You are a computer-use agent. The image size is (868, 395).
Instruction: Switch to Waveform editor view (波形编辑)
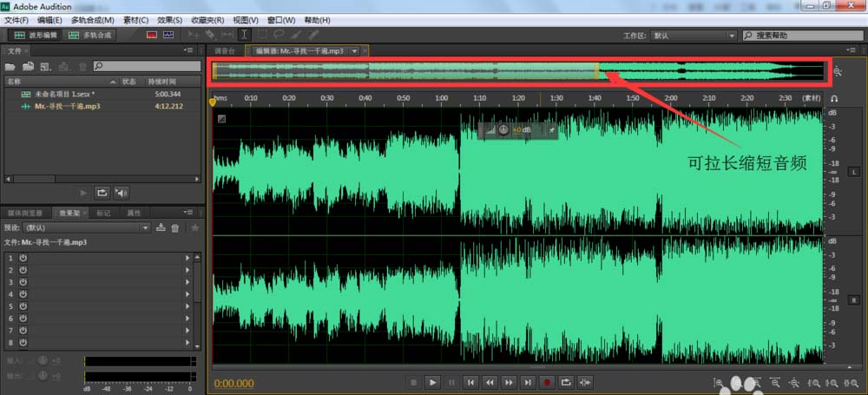36,35
